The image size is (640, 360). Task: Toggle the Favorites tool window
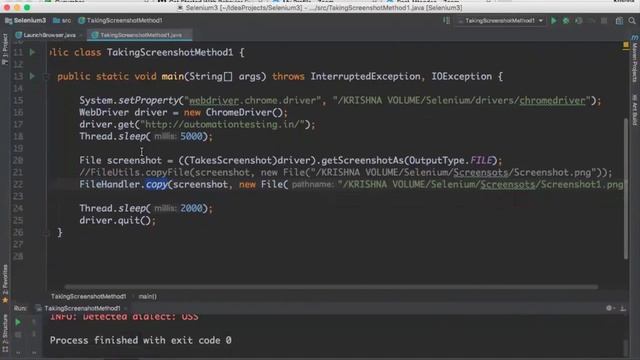(5, 284)
